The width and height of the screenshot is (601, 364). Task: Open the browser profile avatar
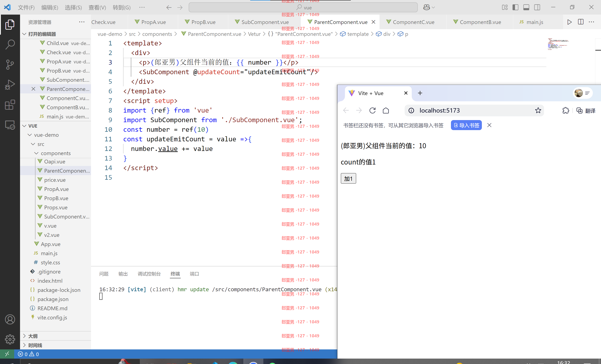(x=578, y=93)
